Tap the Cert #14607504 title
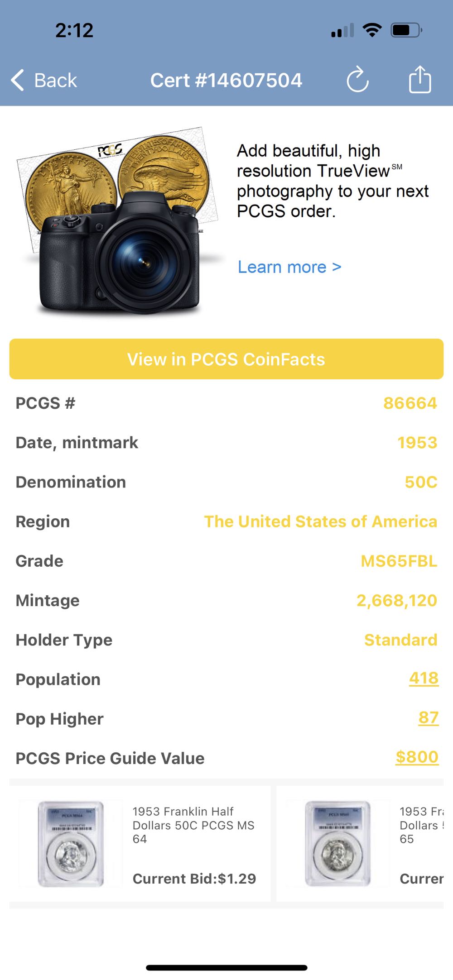 226,81
